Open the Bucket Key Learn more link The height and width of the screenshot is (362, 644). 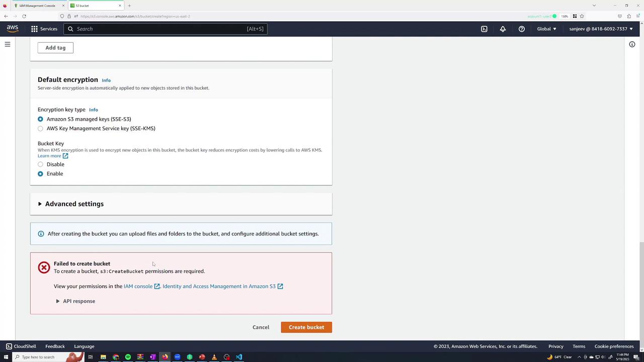point(52,156)
